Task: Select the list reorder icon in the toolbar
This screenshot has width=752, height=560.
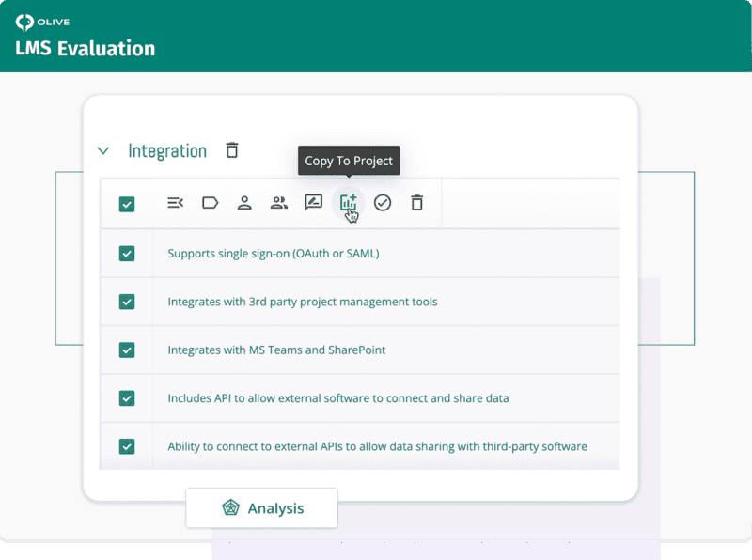Action: (x=174, y=202)
